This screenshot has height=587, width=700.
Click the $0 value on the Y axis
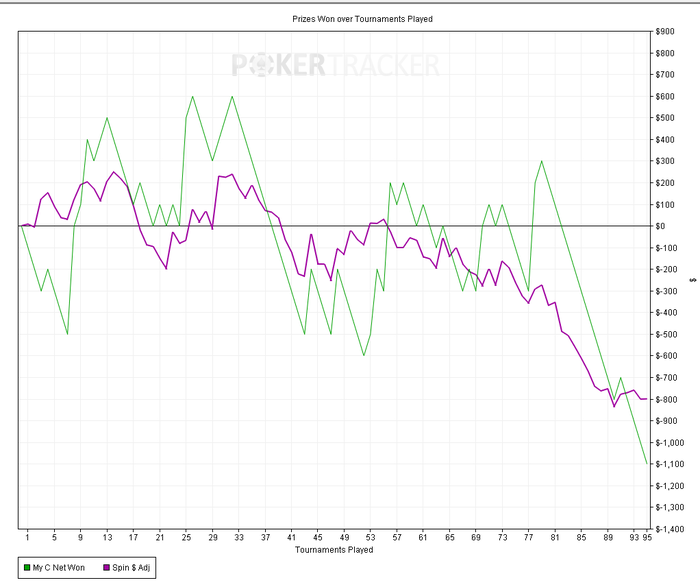(x=661, y=226)
